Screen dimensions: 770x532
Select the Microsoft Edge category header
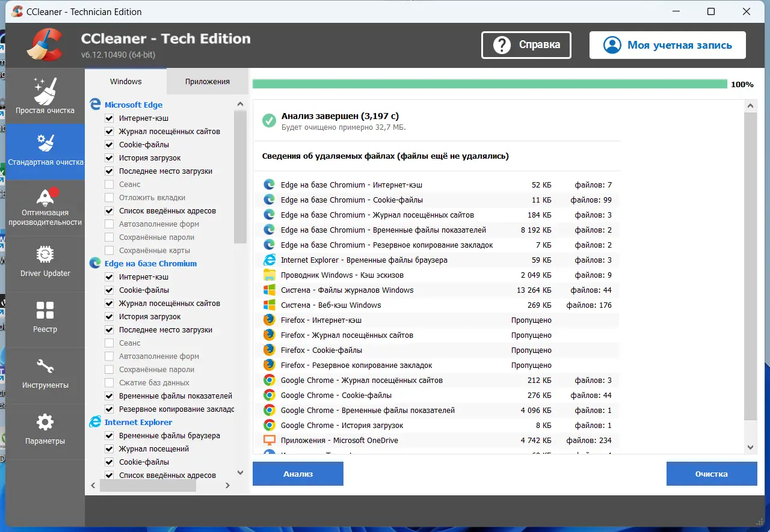[x=134, y=105]
